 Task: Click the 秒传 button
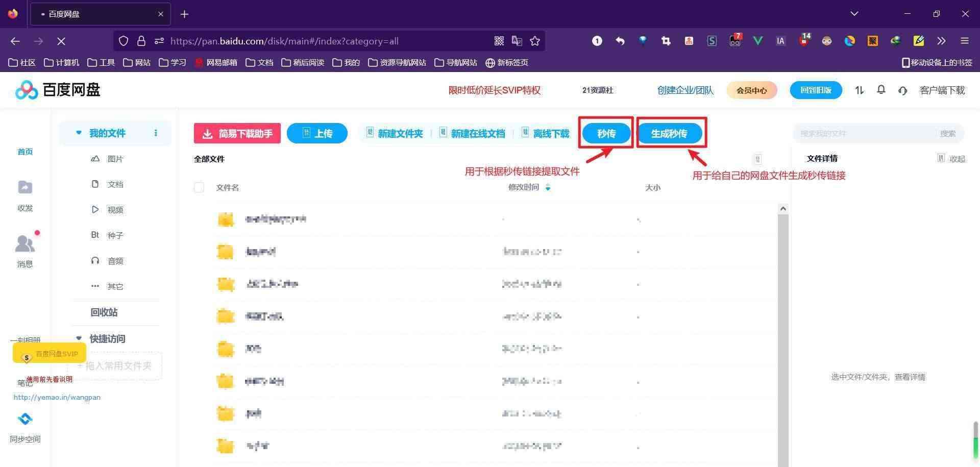(606, 133)
